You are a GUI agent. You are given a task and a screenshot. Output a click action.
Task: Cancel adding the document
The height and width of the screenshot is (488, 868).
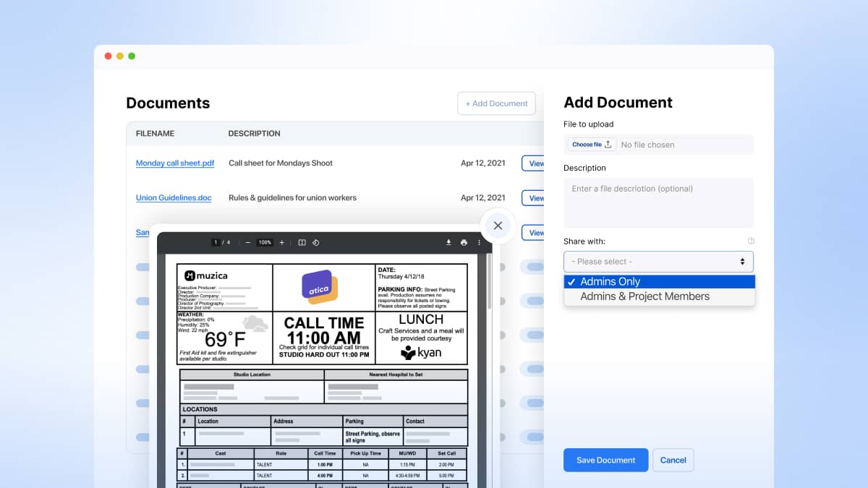click(673, 460)
